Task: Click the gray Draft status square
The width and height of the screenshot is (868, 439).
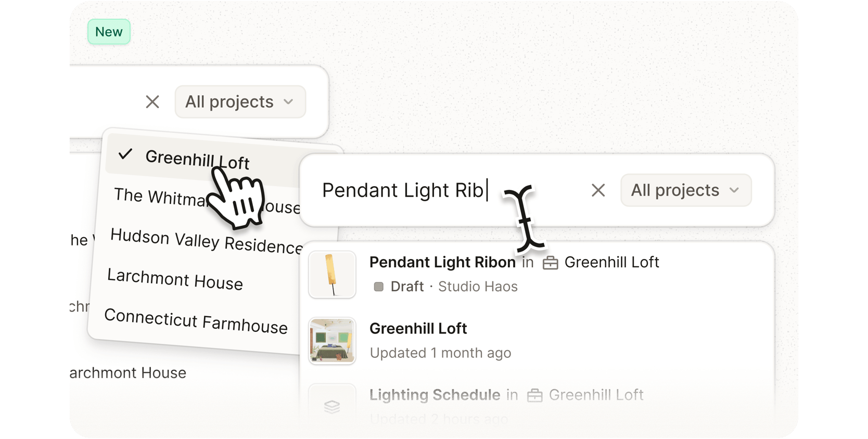Action: [x=379, y=287]
